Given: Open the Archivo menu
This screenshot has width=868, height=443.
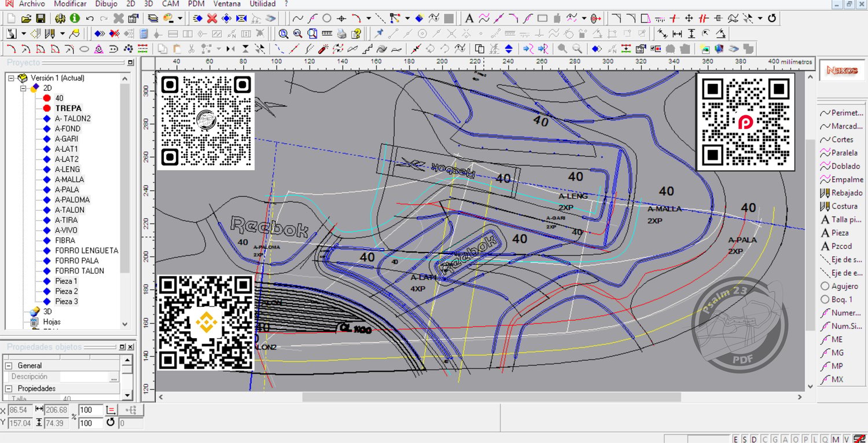Looking at the screenshot, I should 32,4.
